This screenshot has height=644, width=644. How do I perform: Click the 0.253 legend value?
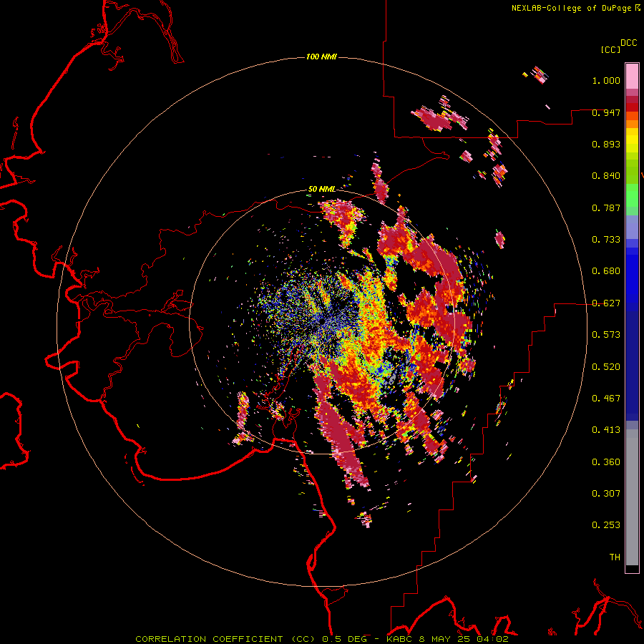[606, 525]
